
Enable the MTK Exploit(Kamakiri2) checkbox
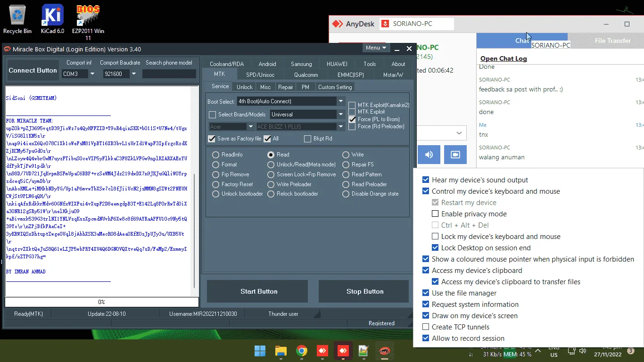point(352,105)
